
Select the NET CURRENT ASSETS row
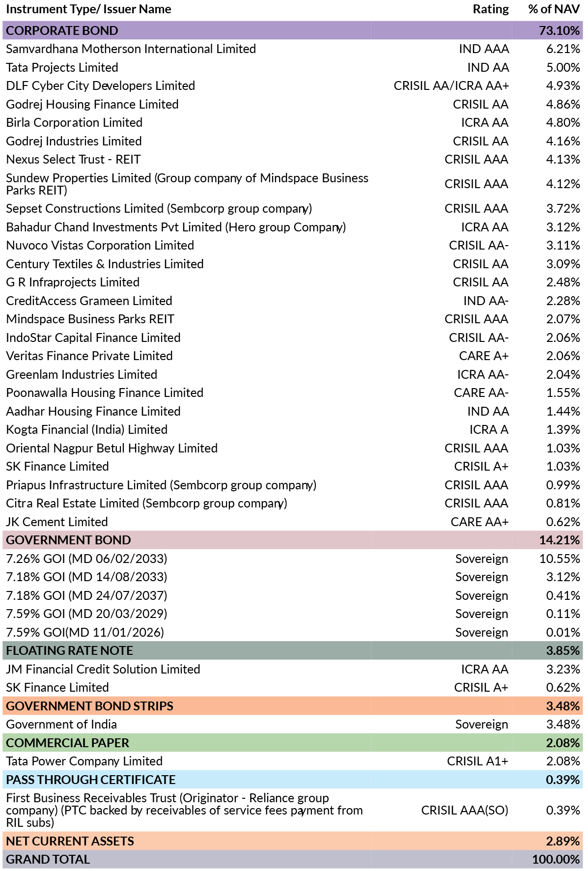pyautogui.click(x=293, y=841)
